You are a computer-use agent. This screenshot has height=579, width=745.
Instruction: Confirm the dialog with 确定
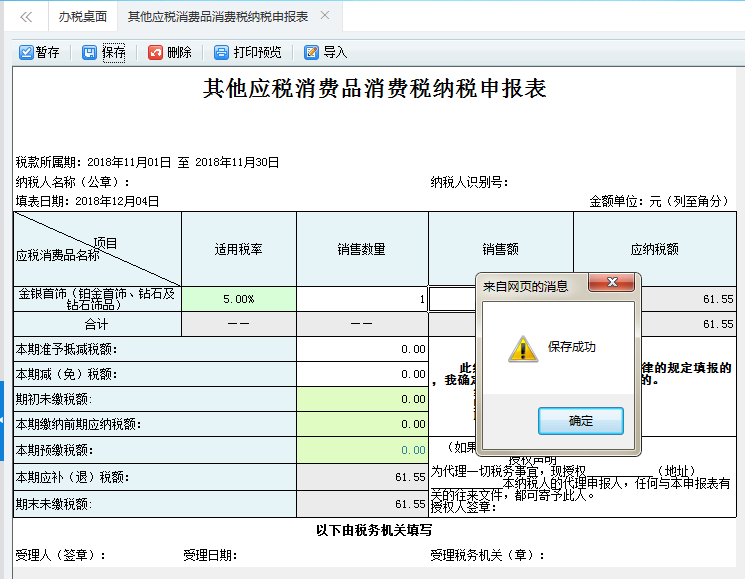581,421
